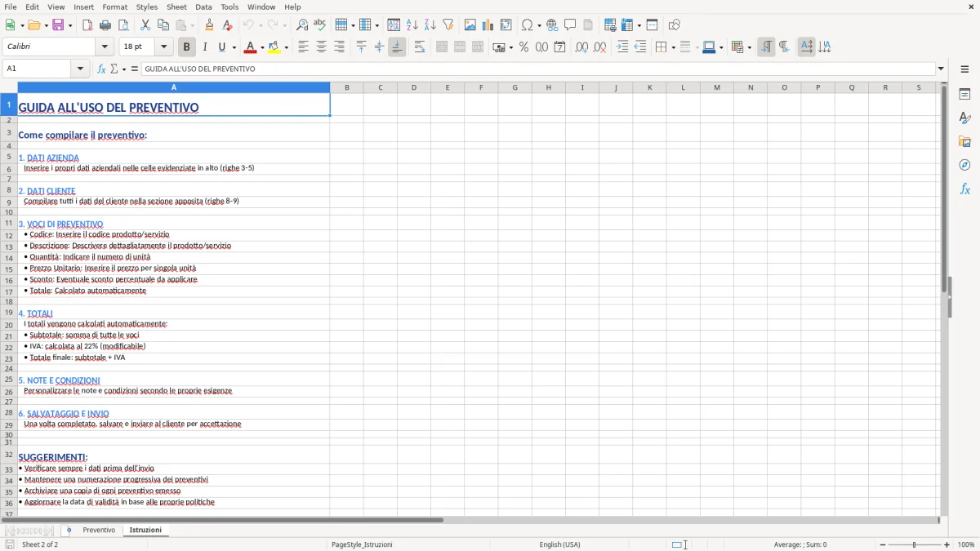Add a decimal place to the number format
This screenshot has height=551, width=980.
(x=581, y=47)
